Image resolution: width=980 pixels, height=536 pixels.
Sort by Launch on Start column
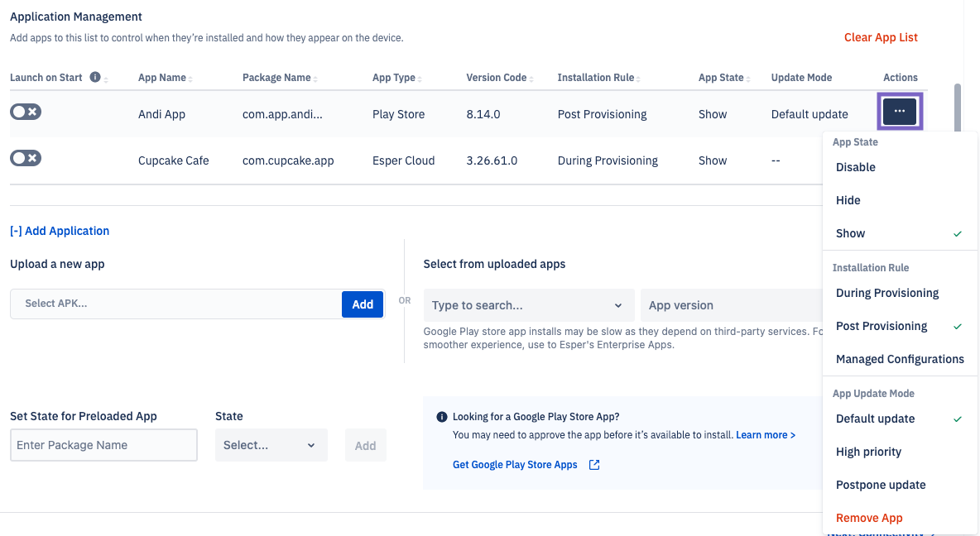click(106, 79)
